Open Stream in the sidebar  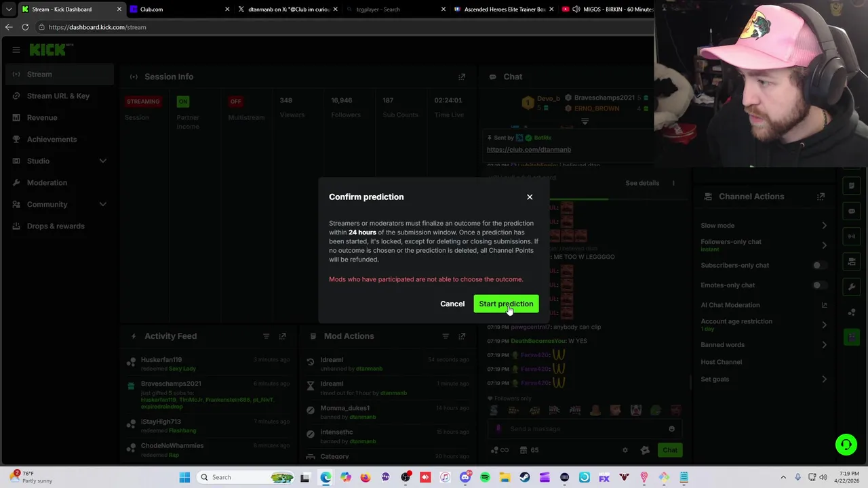pos(60,75)
